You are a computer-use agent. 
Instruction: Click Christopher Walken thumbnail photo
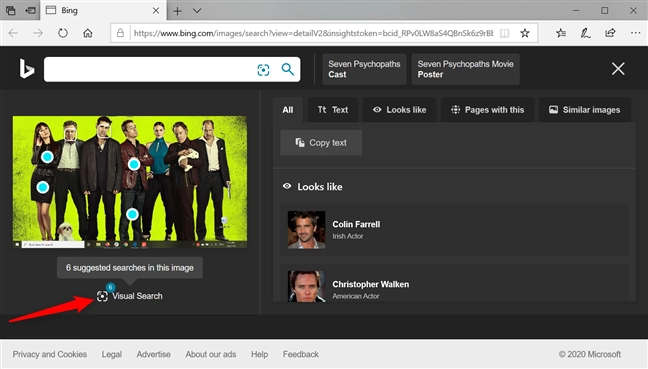[x=306, y=286]
